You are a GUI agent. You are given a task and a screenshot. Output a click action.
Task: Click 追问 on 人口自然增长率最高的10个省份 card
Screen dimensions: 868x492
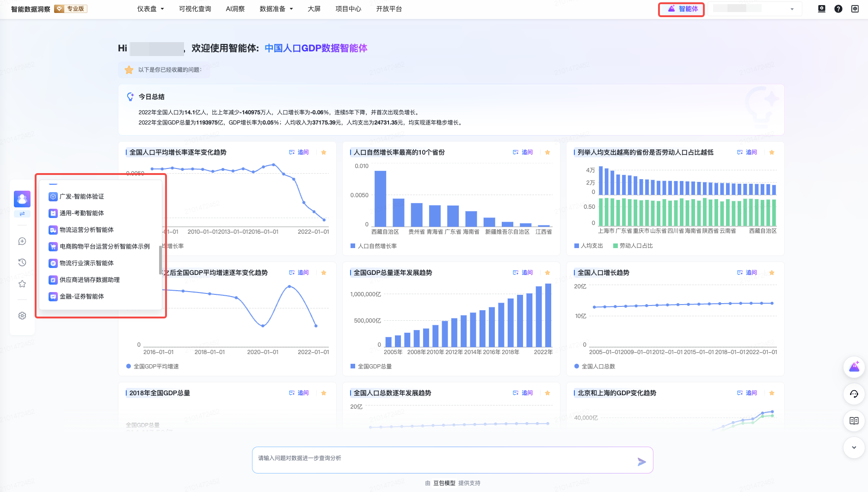click(523, 152)
